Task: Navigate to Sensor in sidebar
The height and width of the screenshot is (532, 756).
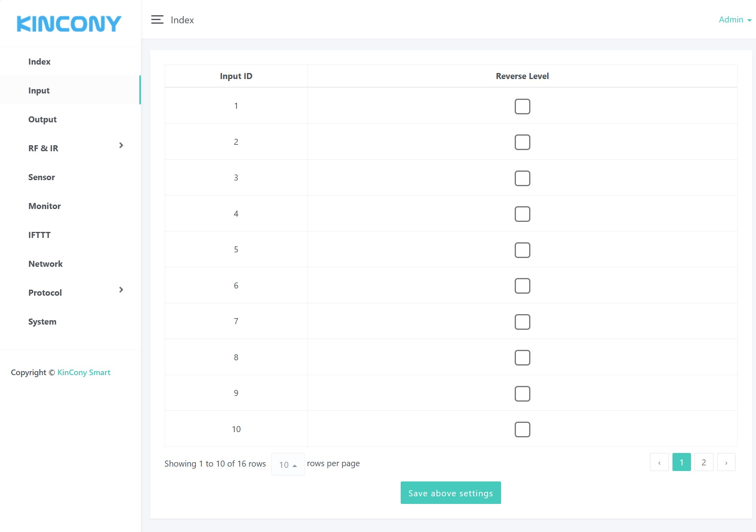Action: click(42, 177)
